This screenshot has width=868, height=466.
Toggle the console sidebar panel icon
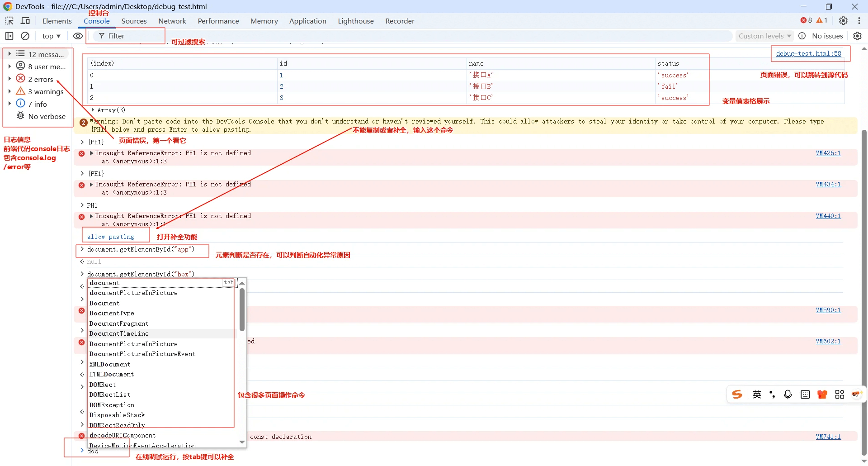tap(9, 36)
